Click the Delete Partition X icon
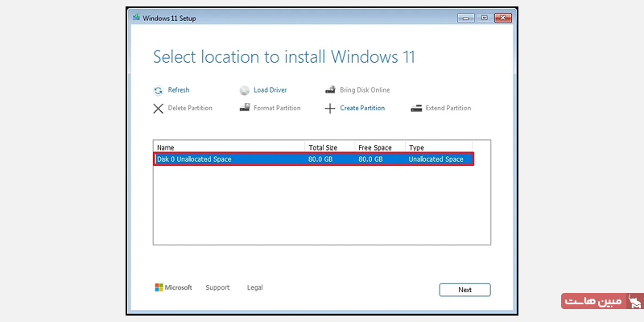Image resolution: width=644 pixels, height=322 pixels. click(x=158, y=109)
